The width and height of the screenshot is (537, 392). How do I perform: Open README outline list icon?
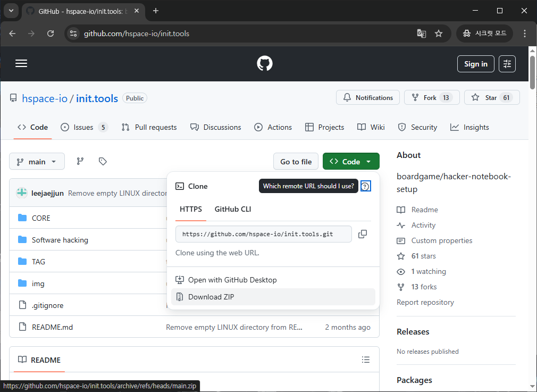(x=365, y=360)
